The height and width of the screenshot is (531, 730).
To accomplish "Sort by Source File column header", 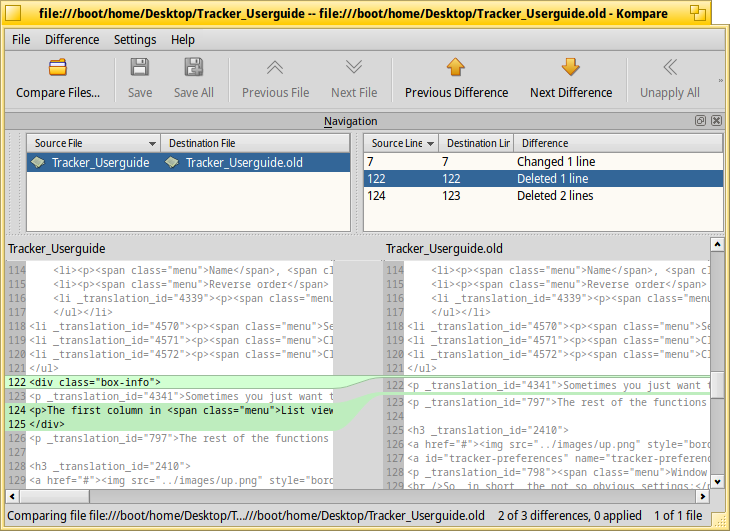I will 93,143.
